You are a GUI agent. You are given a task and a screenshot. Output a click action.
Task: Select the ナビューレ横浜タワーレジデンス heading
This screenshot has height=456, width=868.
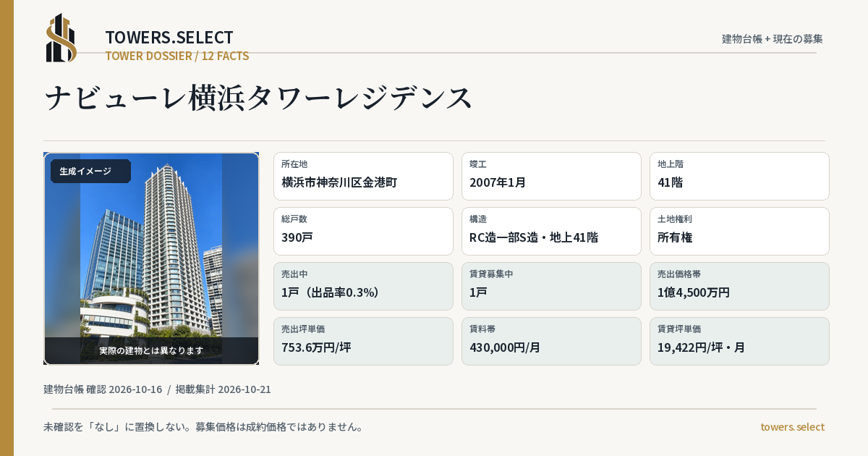click(x=259, y=98)
